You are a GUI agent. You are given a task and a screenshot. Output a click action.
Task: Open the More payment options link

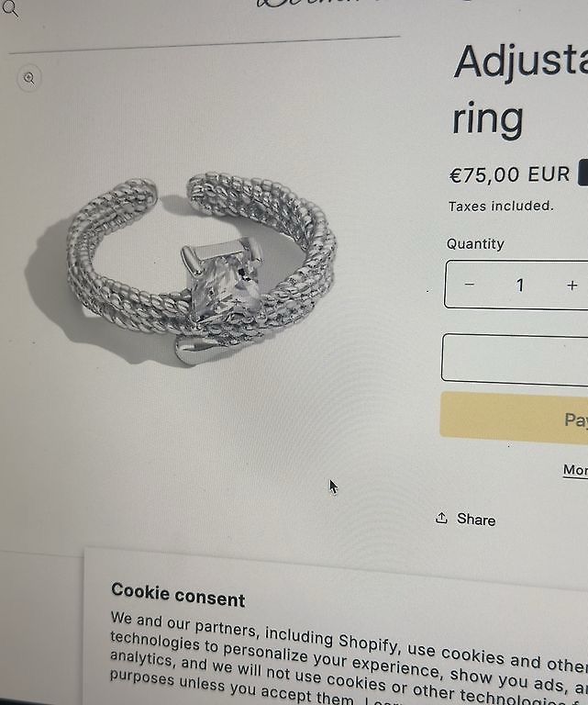575,470
